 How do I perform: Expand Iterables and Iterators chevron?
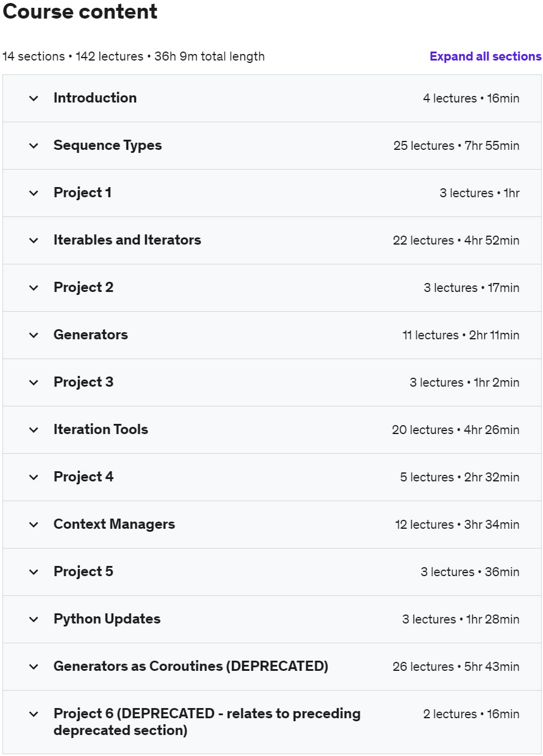[x=34, y=240]
